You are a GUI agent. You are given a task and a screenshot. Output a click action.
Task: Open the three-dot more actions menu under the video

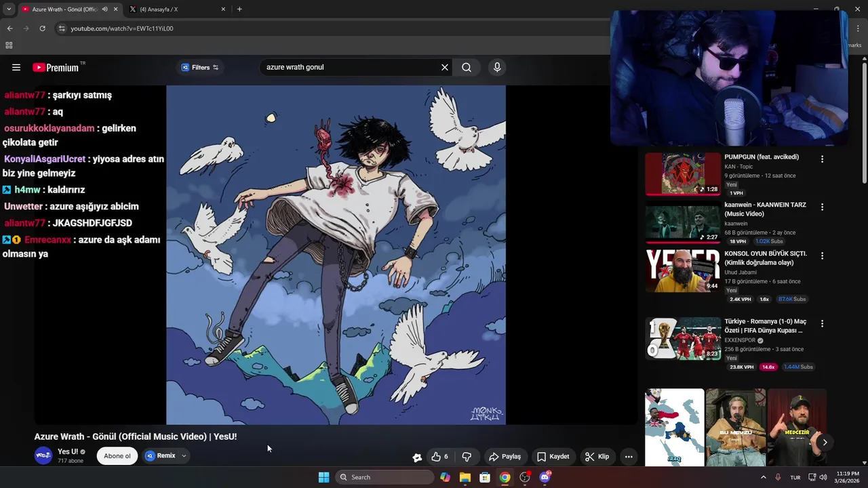pyautogui.click(x=629, y=456)
